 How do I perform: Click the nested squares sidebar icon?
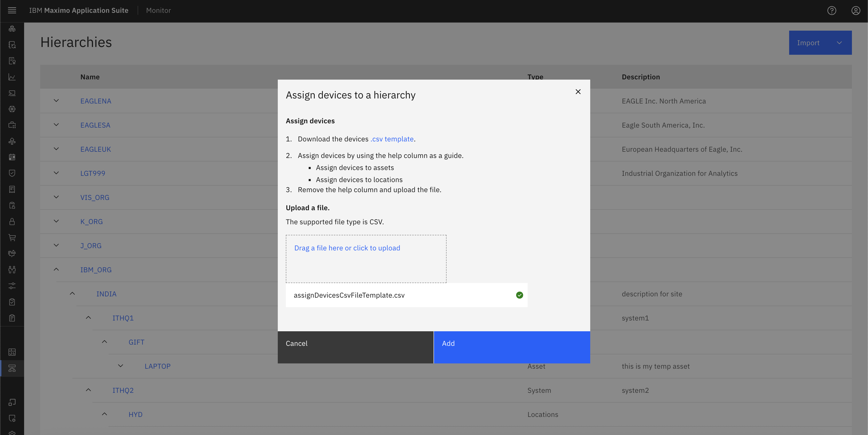(x=12, y=402)
